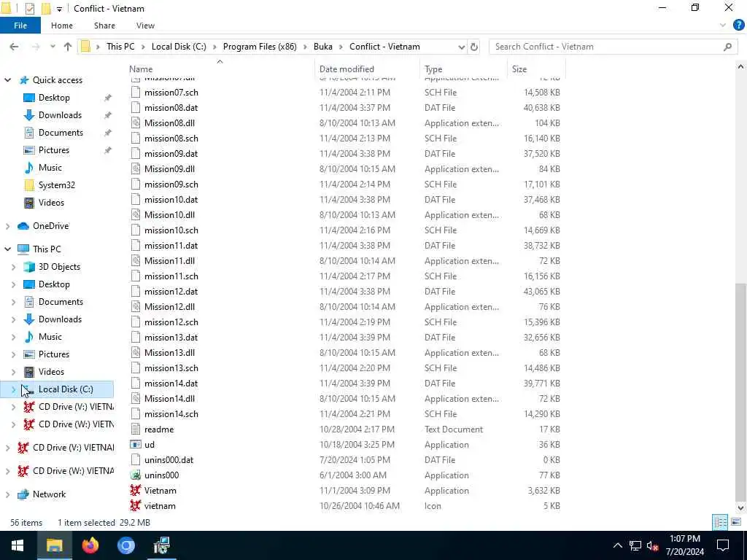Select the ud application icon
The height and width of the screenshot is (560, 747).
click(x=136, y=444)
